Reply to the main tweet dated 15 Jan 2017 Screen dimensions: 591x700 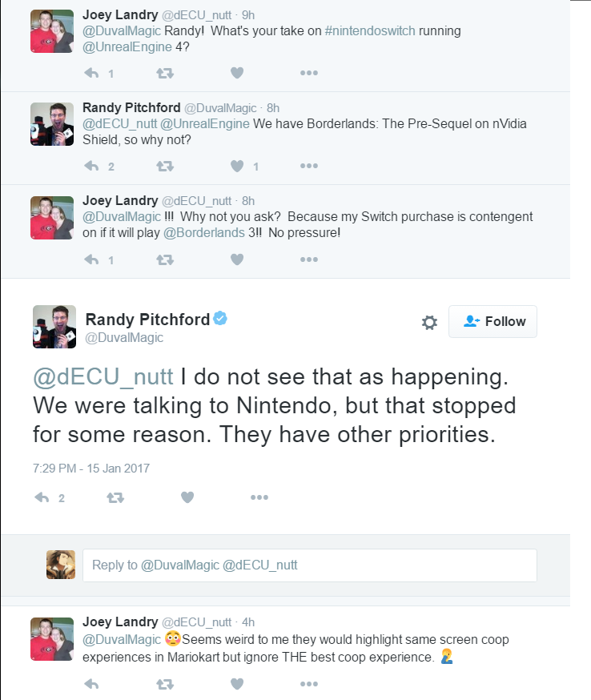click(42, 497)
